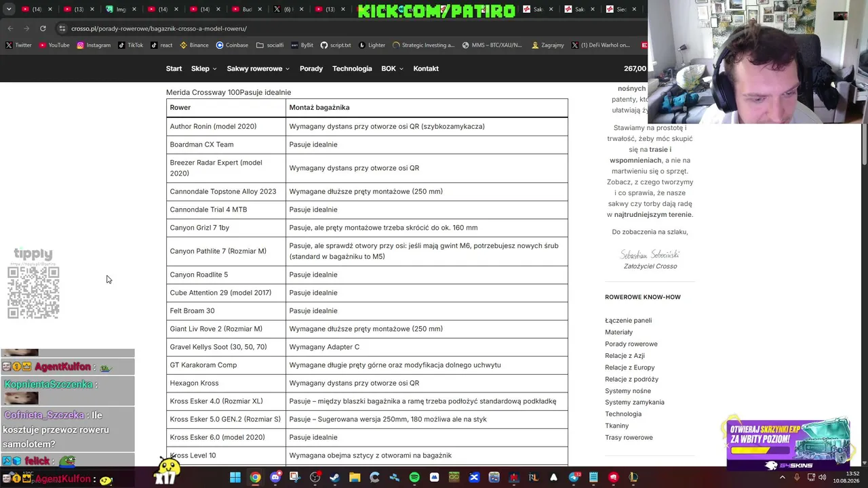The width and height of the screenshot is (868, 488).
Task: Open the Binance bookmark
Action: (194, 45)
